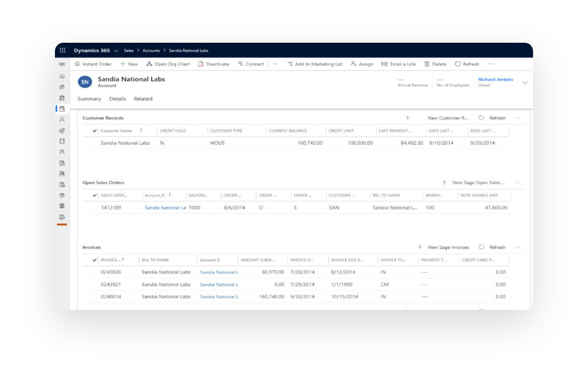Open account link in sales order 1412189 row

click(165, 207)
